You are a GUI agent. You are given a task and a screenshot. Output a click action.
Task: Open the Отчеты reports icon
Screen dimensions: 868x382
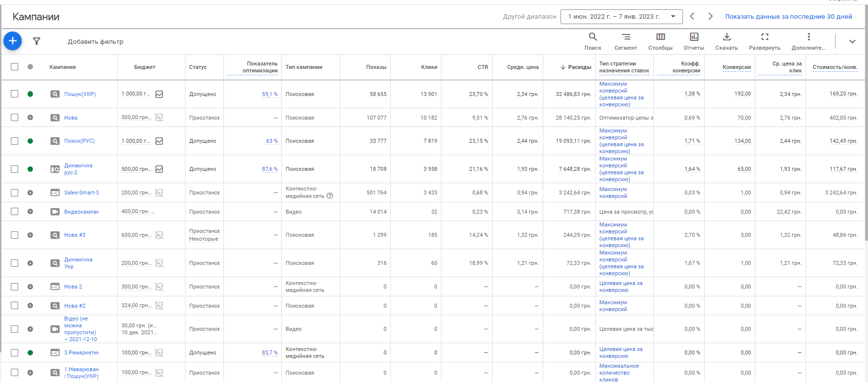[694, 41]
